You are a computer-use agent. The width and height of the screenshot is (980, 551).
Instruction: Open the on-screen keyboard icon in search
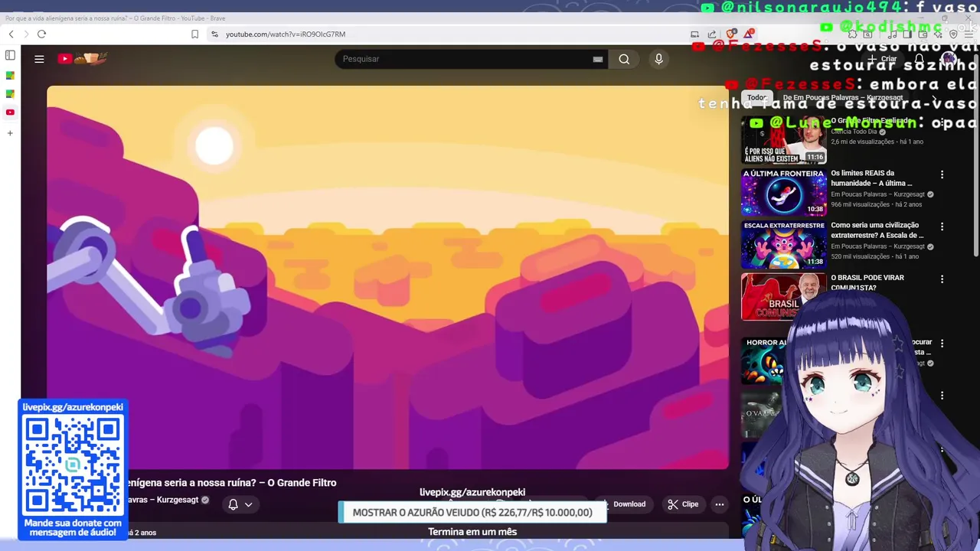(598, 59)
